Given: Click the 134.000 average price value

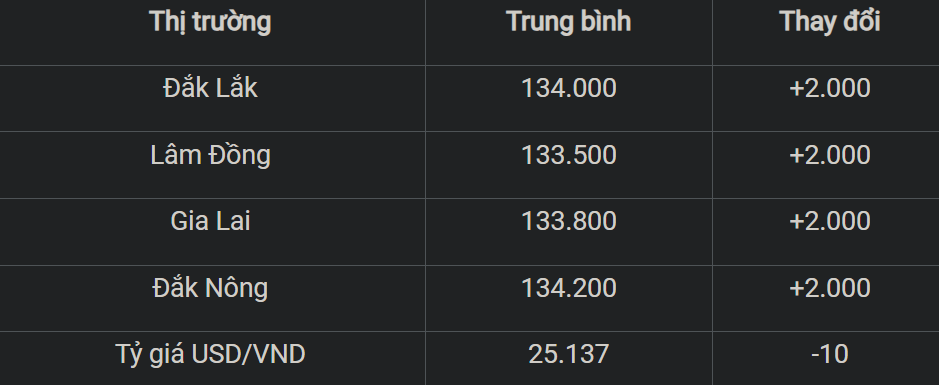Looking at the screenshot, I should click(x=568, y=89).
